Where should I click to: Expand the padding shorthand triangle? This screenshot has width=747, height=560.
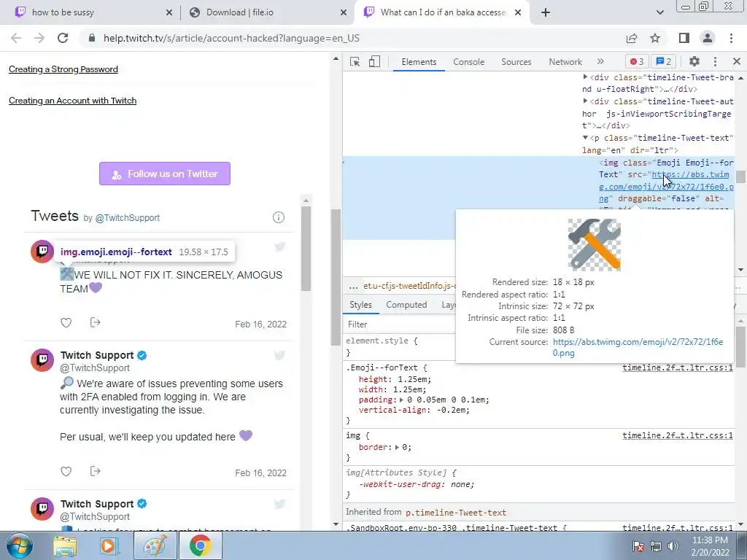(401, 400)
